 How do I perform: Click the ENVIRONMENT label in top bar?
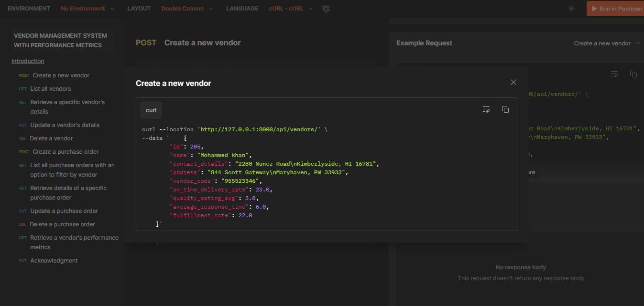coord(29,9)
